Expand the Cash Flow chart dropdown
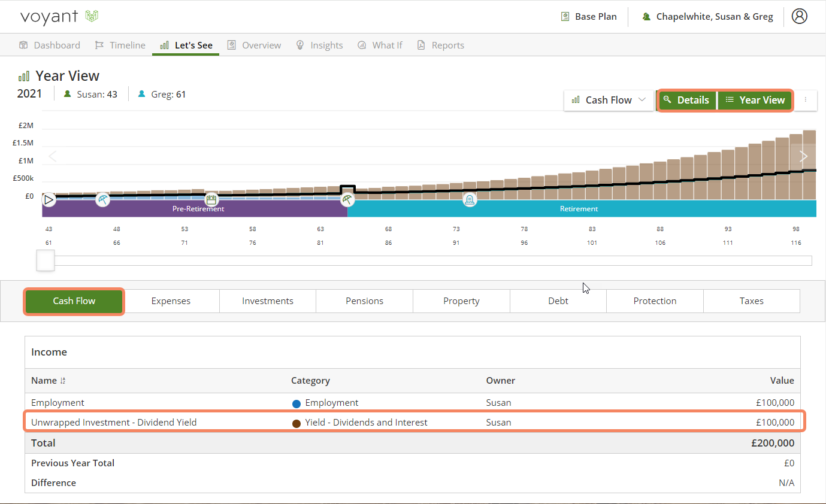Viewport: 826px width, 504px height. tap(609, 100)
